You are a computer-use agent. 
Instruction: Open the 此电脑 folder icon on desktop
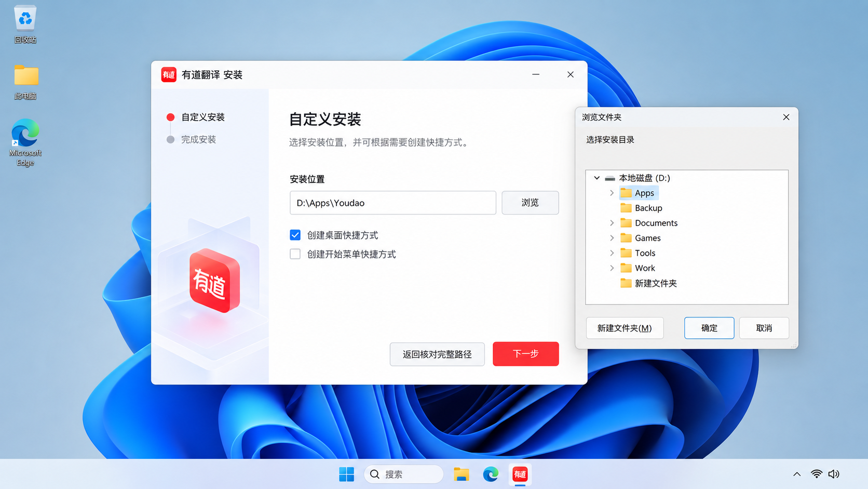[x=25, y=82]
